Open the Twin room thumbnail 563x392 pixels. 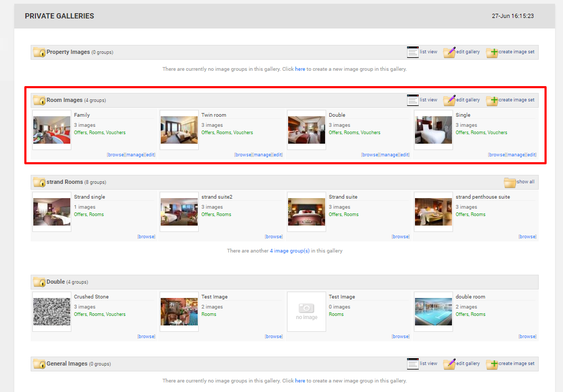tap(179, 130)
